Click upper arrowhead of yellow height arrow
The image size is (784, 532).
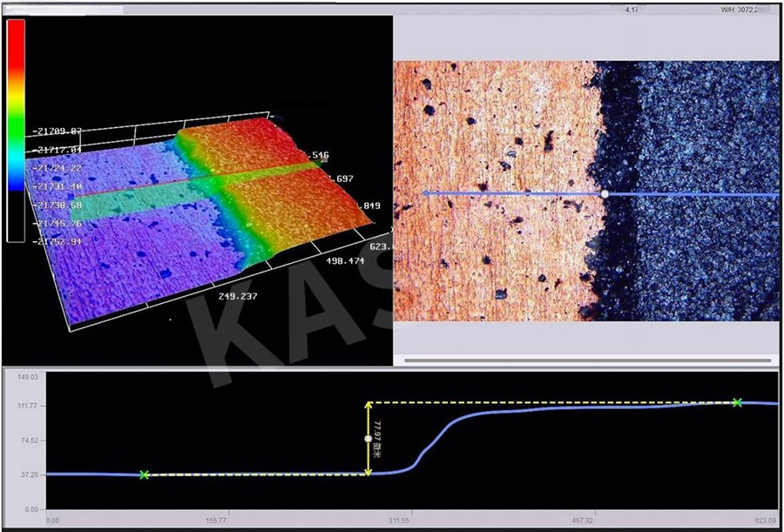point(368,405)
